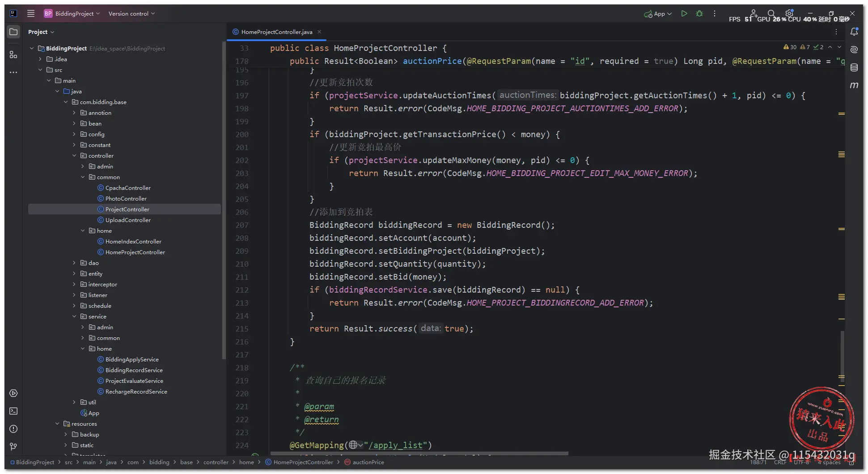Open the Services tool window
Image resolution: width=868 pixels, height=474 pixels.
(x=13, y=393)
